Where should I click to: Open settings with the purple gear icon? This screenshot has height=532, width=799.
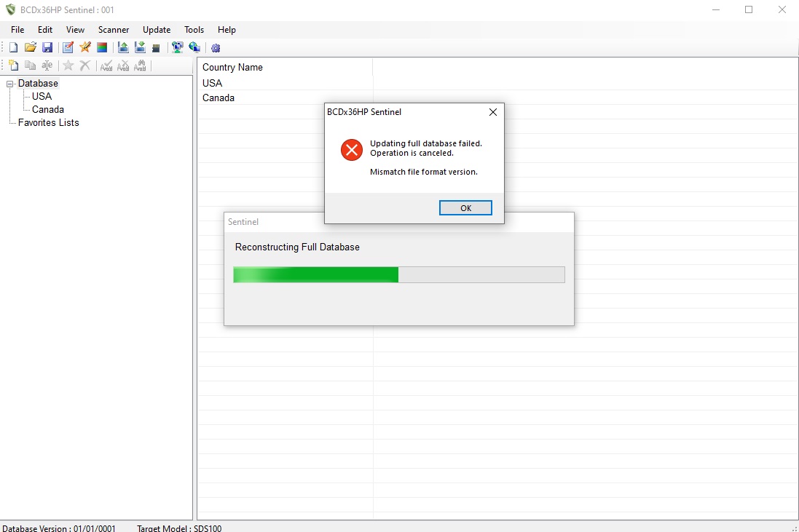[x=216, y=48]
